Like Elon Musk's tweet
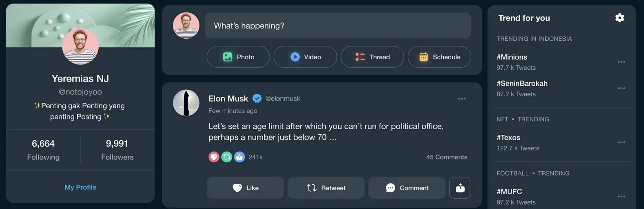 tap(245, 188)
